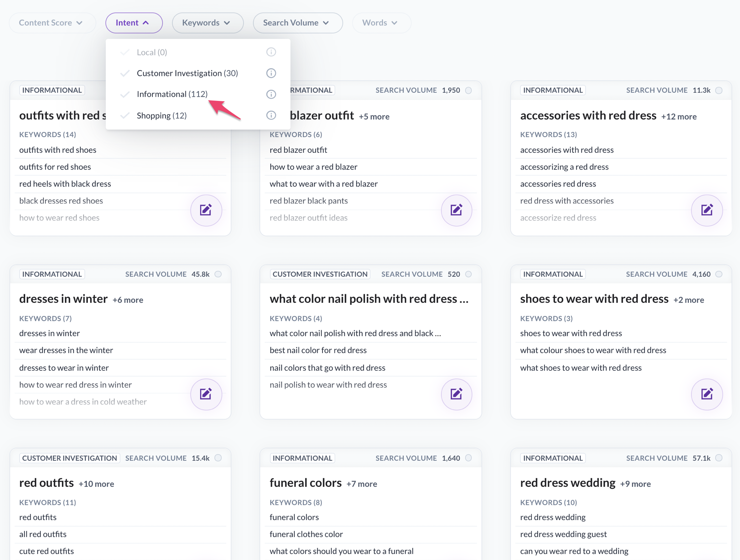Click edit icon on shoes to wear card
Screen dimensions: 740x560
pyautogui.click(x=706, y=394)
